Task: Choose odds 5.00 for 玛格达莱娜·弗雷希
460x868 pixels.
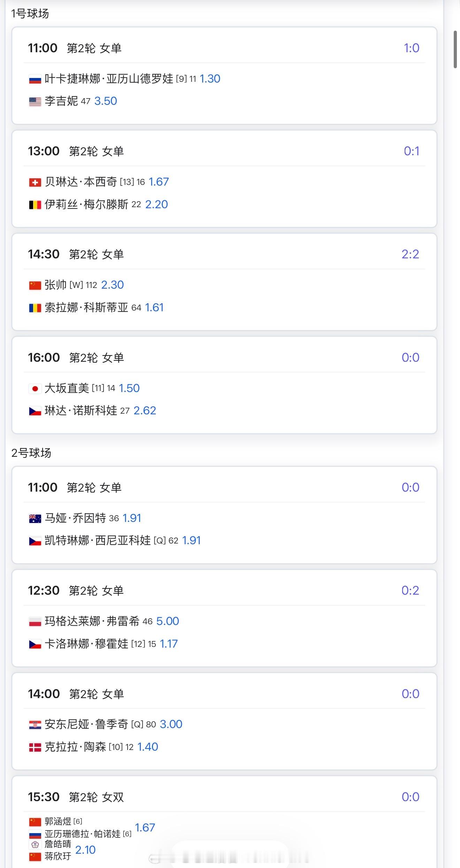Action: (x=167, y=621)
